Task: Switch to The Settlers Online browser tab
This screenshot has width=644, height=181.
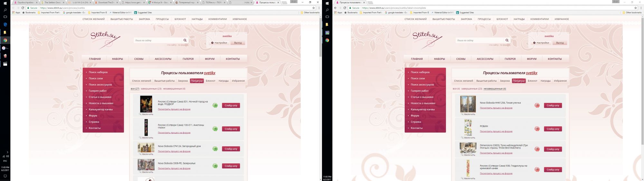Action: (x=53, y=3)
